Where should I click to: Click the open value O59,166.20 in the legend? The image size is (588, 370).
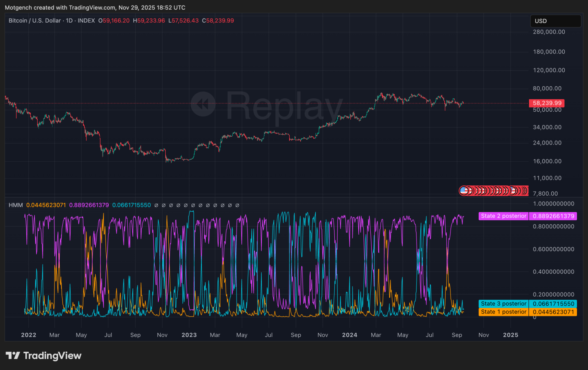tap(114, 21)
